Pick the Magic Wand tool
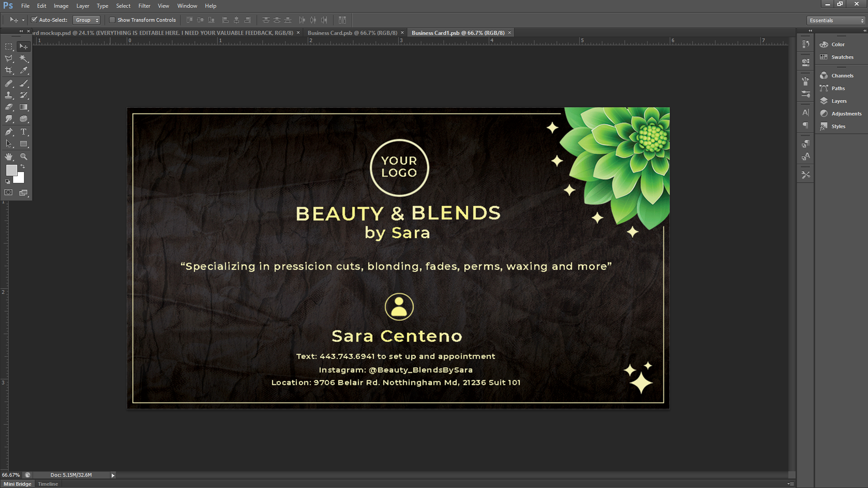The image size is (868, 488). pos(24,58)
